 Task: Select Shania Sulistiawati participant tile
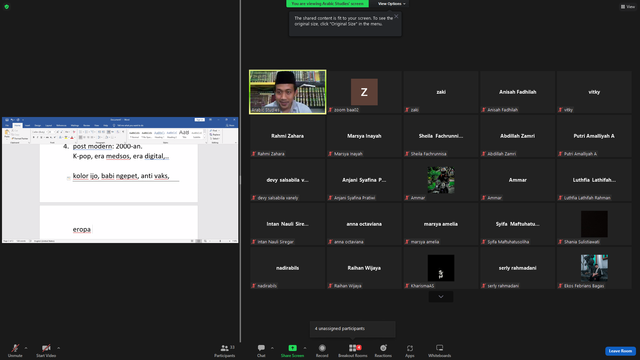[594, 224]
